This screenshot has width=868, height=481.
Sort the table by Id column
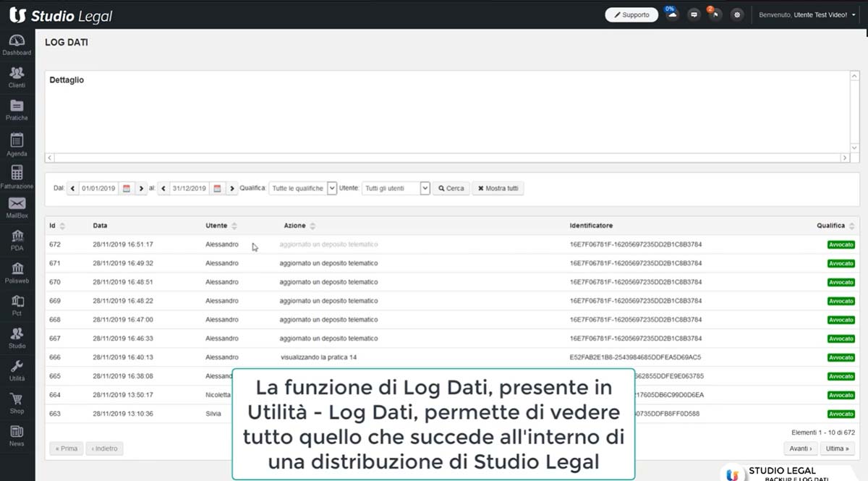click(x=57, y=226)
